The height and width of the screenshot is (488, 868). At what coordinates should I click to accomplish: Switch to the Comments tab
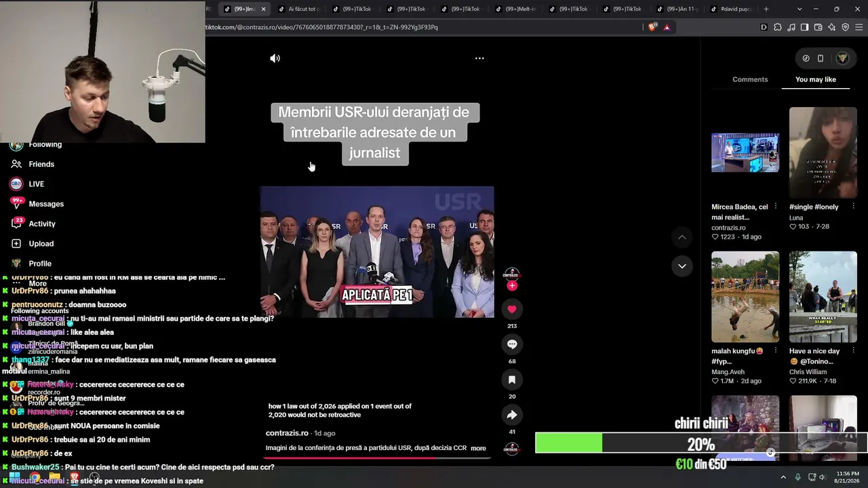[750, 79]
